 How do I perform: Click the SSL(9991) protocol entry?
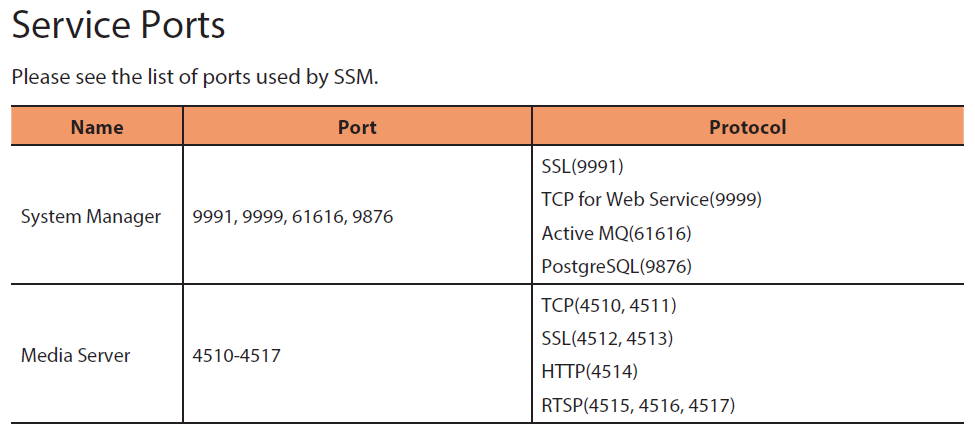582,167
